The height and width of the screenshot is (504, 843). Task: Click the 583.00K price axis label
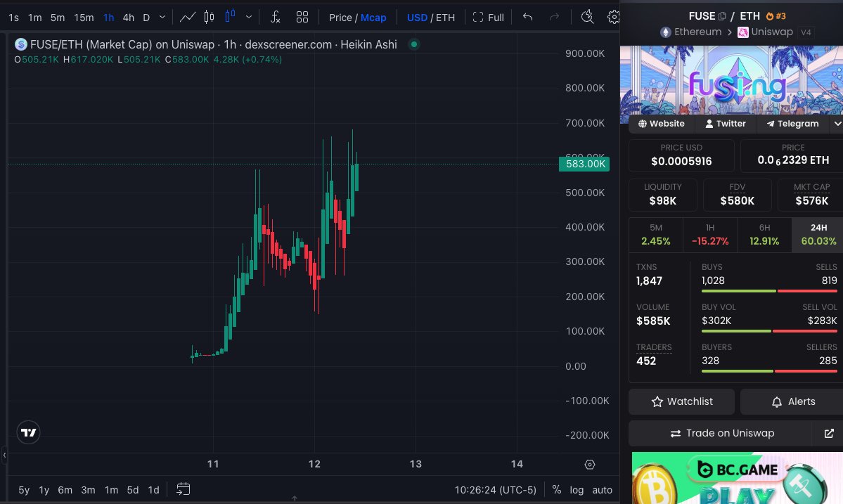point(584,164)
